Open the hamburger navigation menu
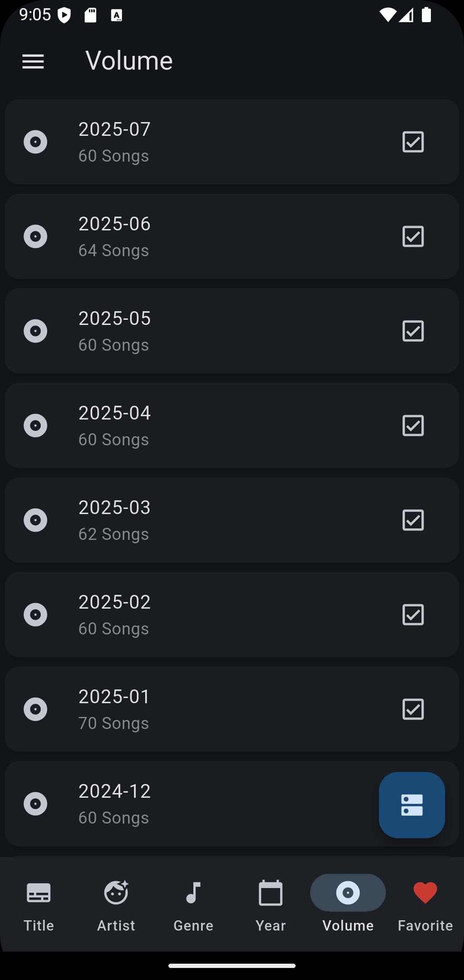Viewport: 464px width, 980px height. [33, 61]
